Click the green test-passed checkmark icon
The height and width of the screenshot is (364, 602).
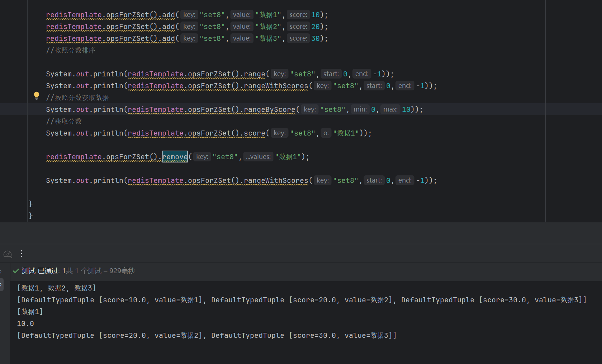pos(16,271)
